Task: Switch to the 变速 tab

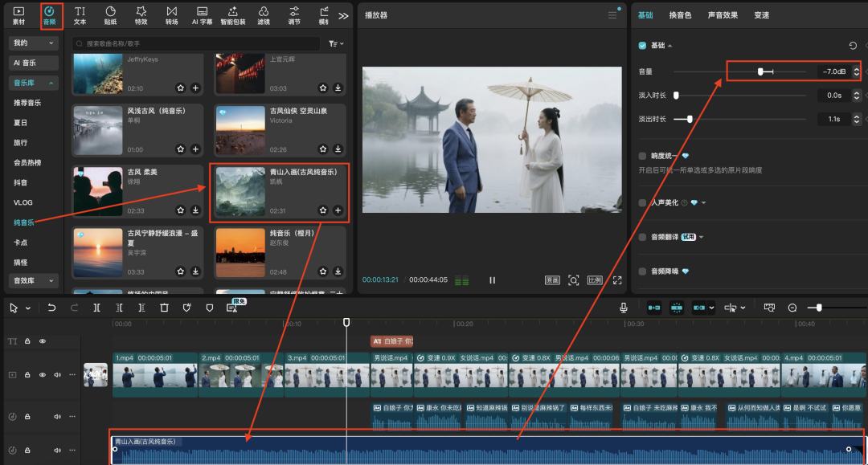Action: (x=761, y=15)
